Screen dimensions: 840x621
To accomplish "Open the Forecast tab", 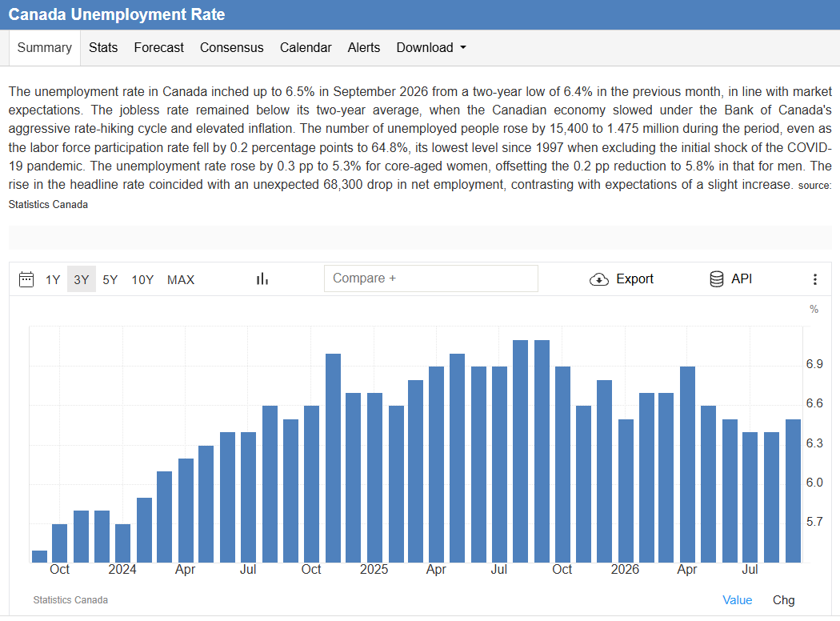I will coord(158,48).
